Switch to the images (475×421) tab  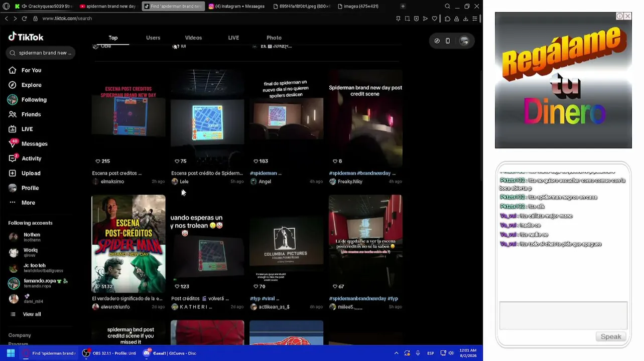click(358, 6)
